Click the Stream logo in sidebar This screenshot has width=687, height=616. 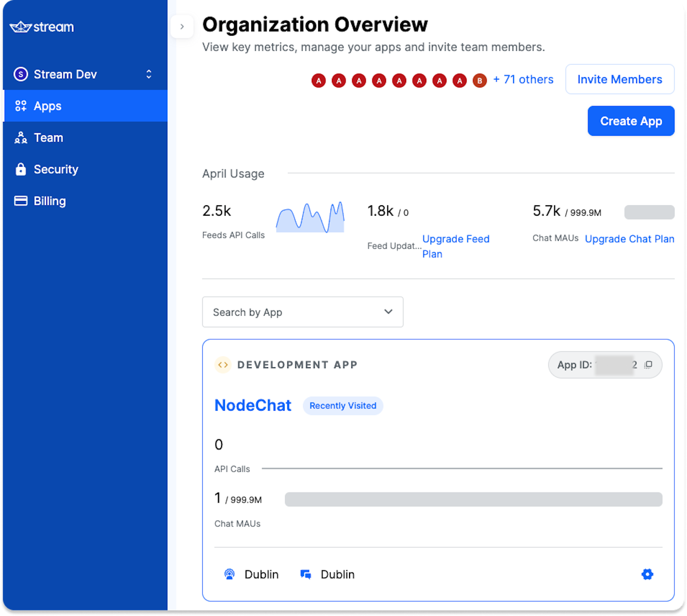coord(42,27)
